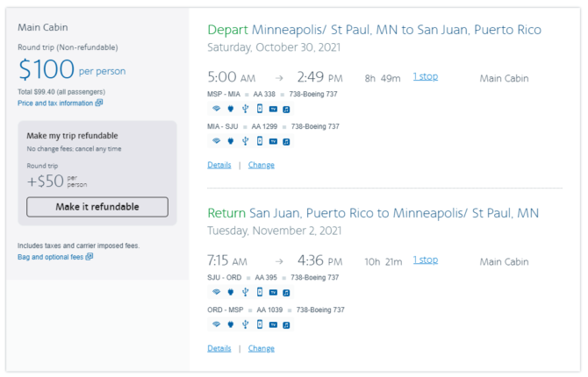Viewport: 588px width, 377px height.
Task: Open 1 stop link for return flight
Action: [426, 260]
